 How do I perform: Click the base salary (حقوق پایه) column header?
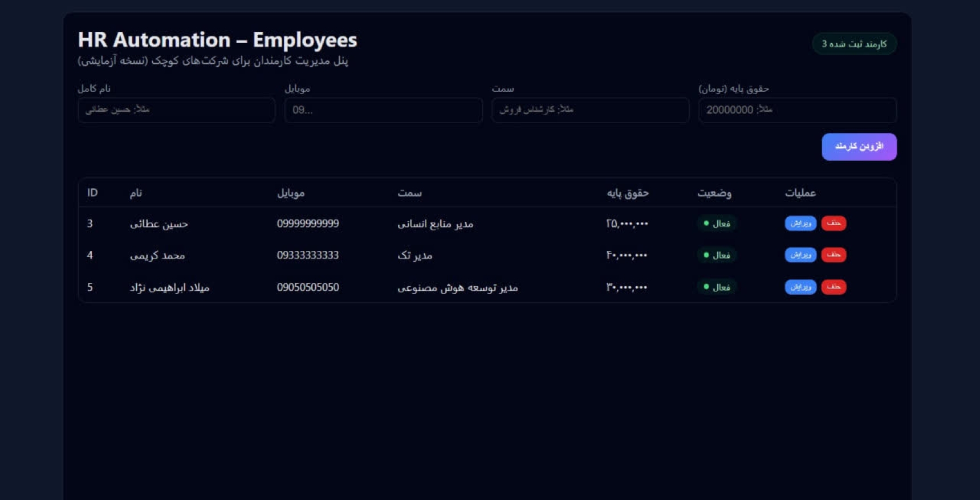coord(627,193)
